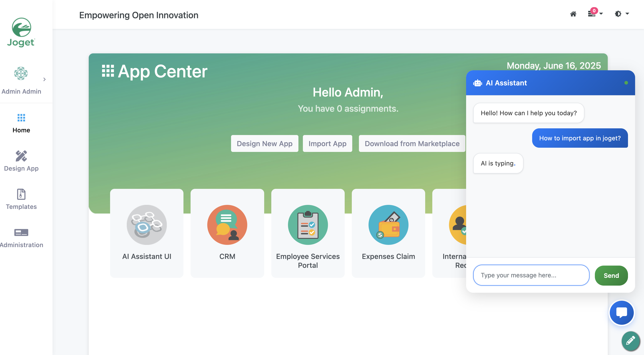Expand the Admin Admin profile chevron
The image size is (644, 355).
44,79
